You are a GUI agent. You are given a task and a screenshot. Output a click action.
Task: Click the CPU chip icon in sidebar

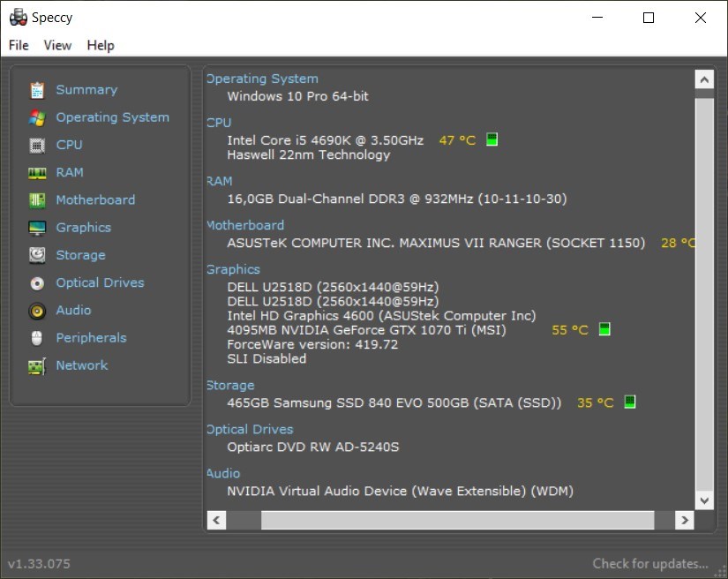point(37,146)
